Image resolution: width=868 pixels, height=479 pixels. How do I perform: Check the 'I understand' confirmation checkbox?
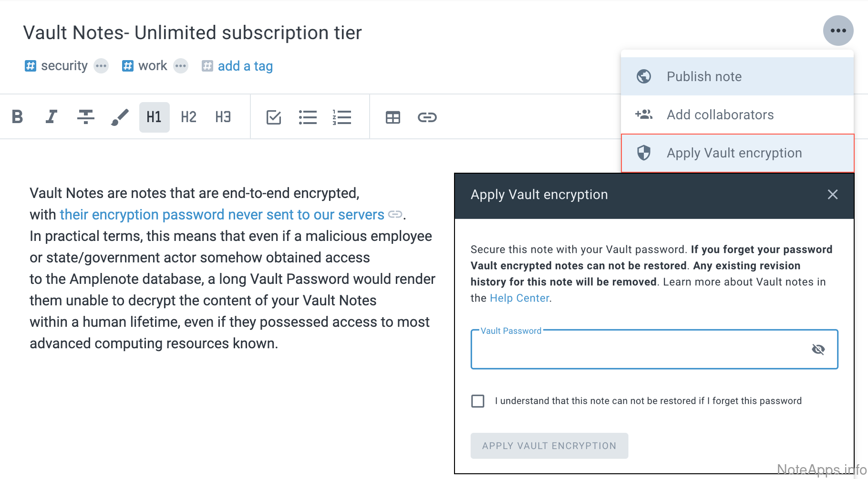click(x=478, y=401)
